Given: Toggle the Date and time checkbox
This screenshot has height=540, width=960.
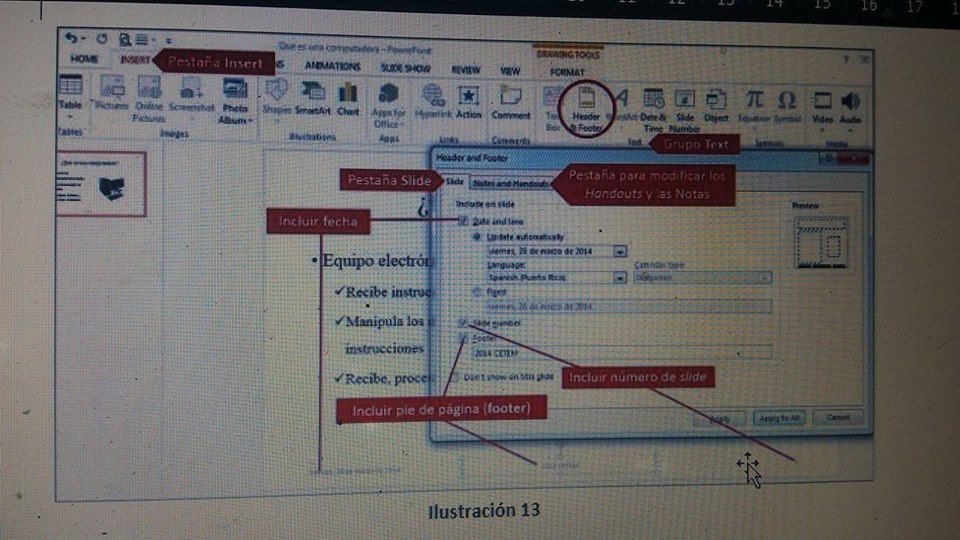Looking at the screenshot, I should click(x=463, y=220).
